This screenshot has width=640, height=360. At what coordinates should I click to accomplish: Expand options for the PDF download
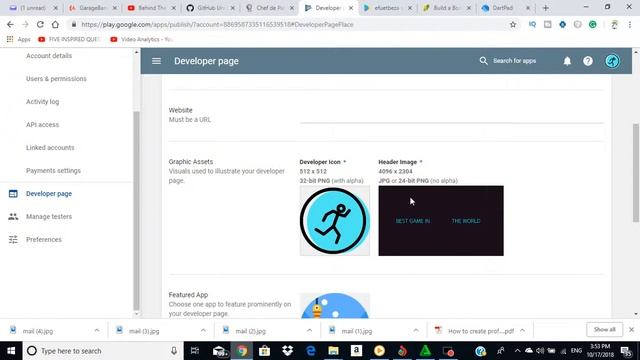coord(522,330)
